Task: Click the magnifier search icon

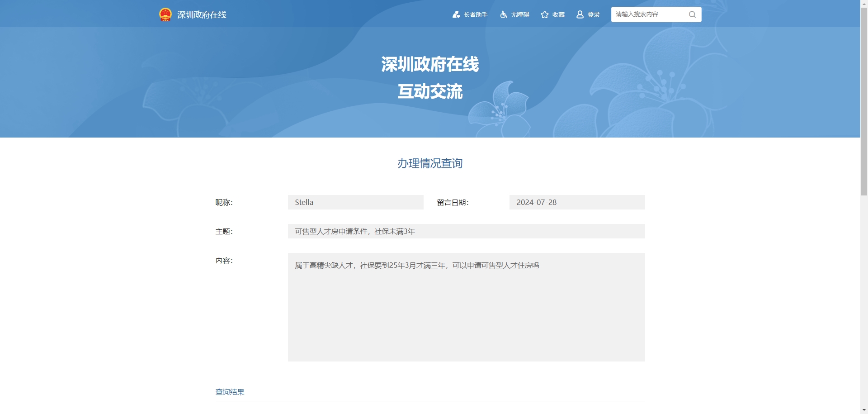Action: tap(692, 14)
